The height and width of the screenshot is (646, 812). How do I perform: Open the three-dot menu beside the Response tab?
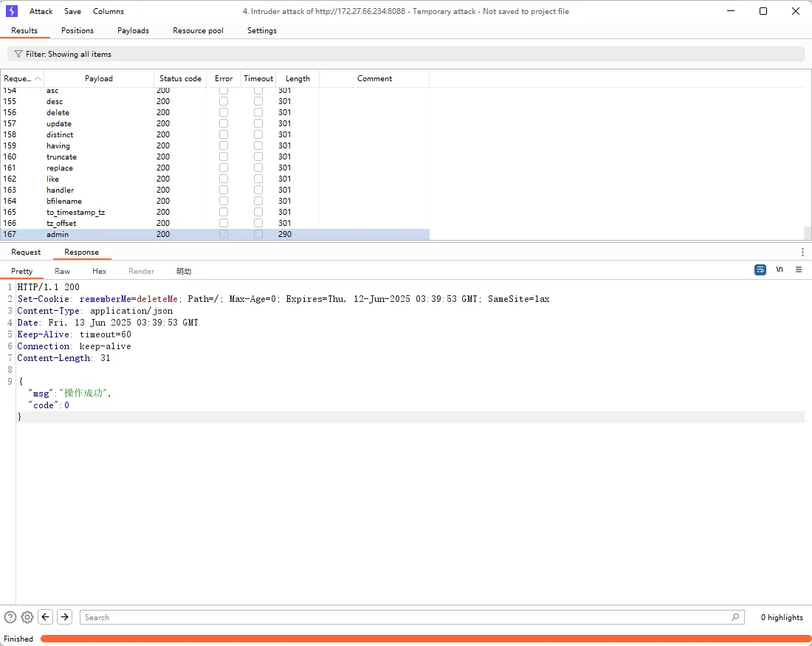tap(802, 252)
